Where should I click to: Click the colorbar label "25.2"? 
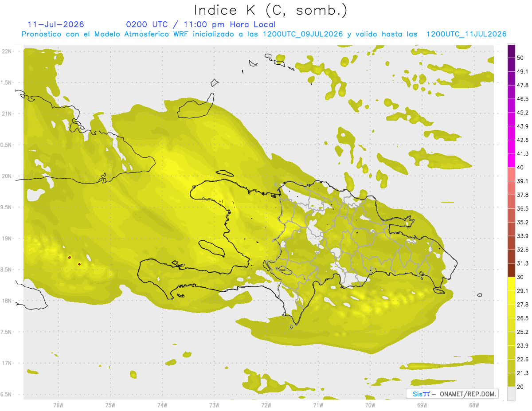pos(522,332)
